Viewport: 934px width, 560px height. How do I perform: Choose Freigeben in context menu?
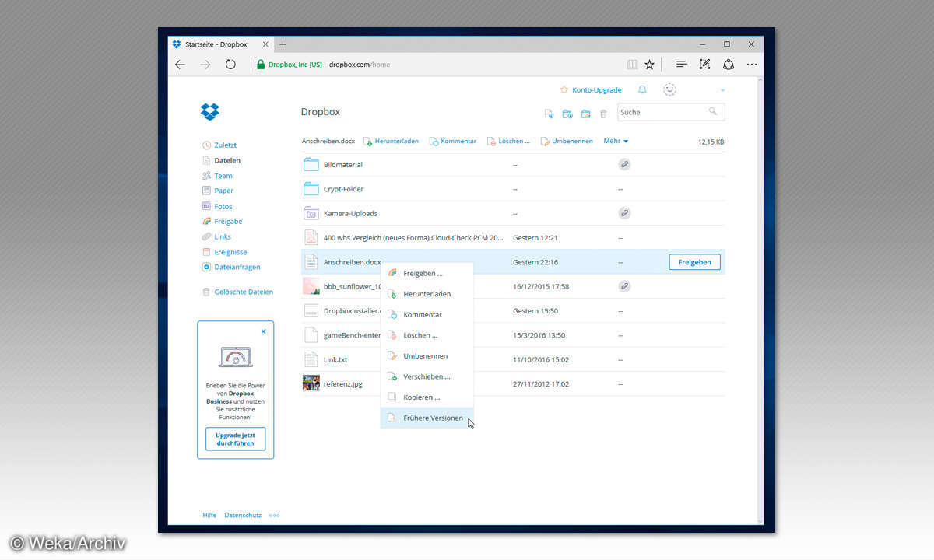pyautogui.click(x=427, y=274)
